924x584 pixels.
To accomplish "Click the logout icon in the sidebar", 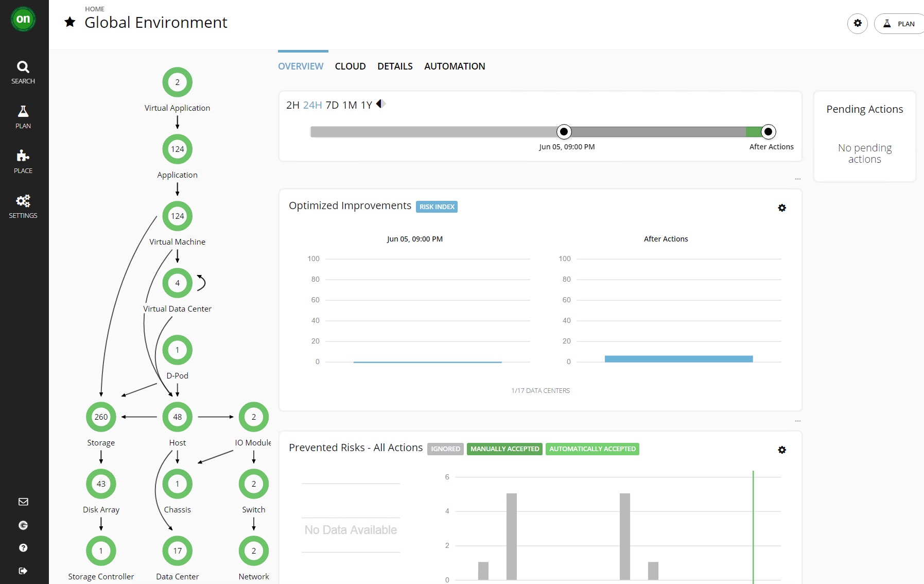I will (23, 571).
